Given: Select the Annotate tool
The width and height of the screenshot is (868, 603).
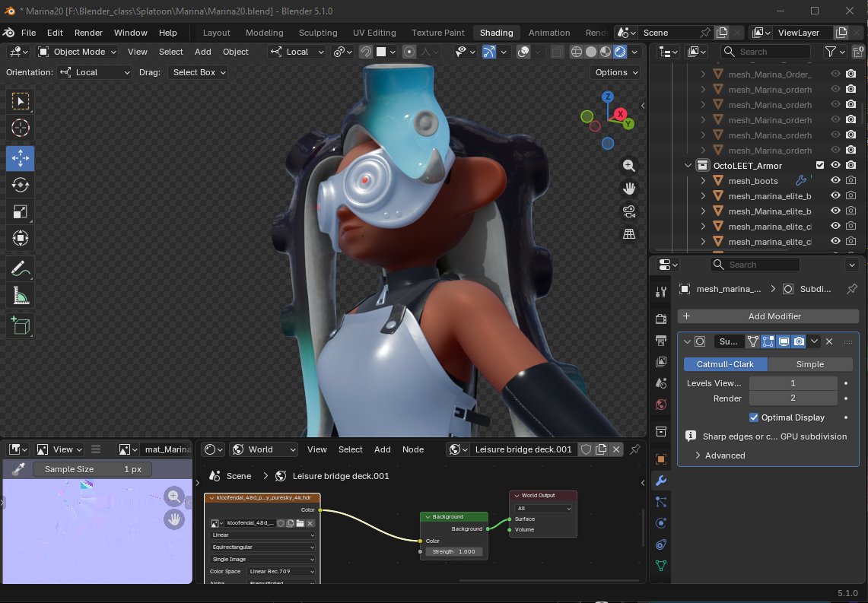Looking at the screenshot, I should point(21,269).
